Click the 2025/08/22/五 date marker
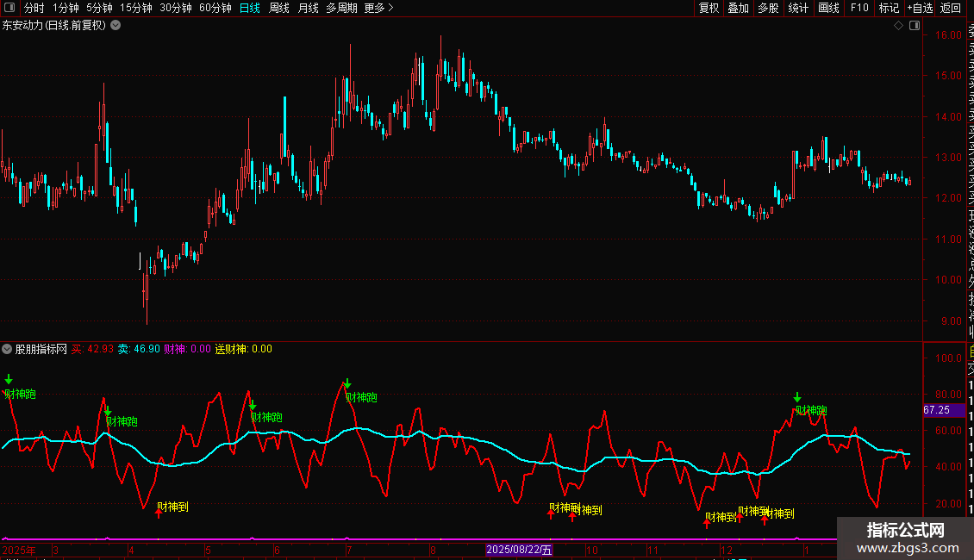Screen dimensions: 974x560 tap(519, 550)
